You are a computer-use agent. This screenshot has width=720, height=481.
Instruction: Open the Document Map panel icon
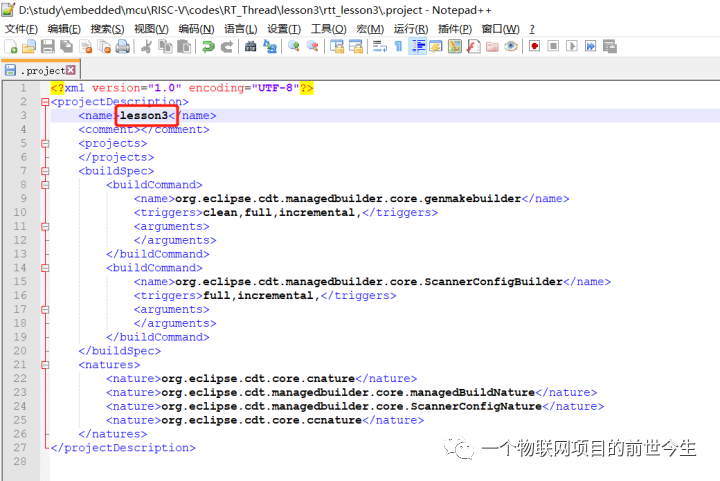point(455,46)
